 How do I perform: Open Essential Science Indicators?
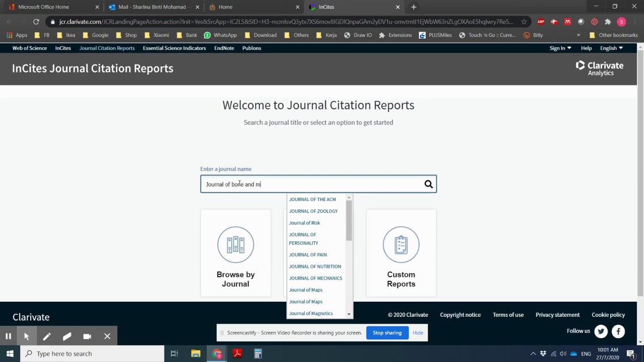[174, 48]
